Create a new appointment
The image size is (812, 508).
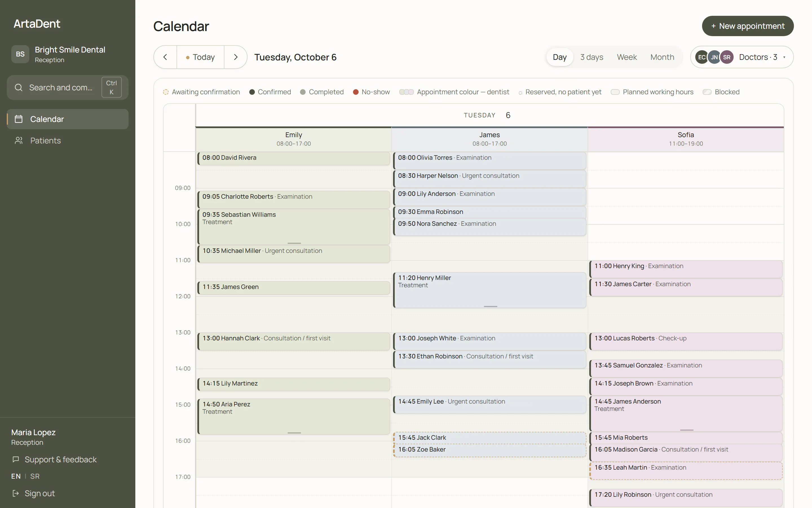748,26
